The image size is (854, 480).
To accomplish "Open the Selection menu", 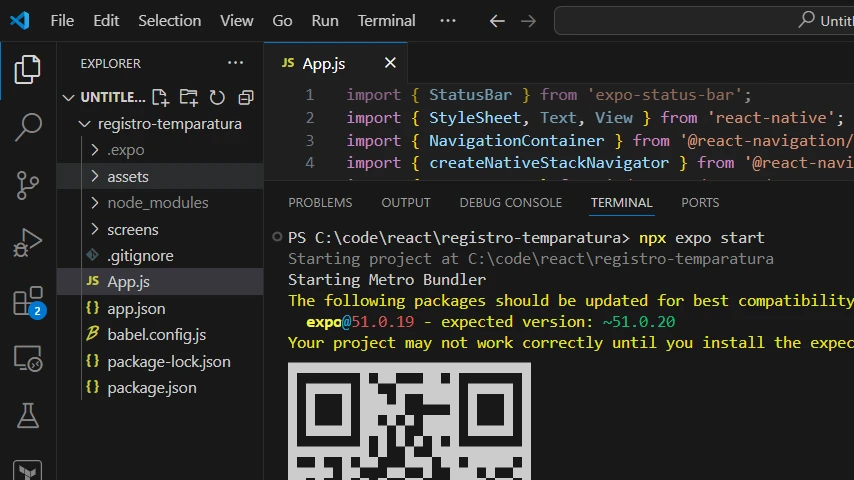I will coord(169,21).
